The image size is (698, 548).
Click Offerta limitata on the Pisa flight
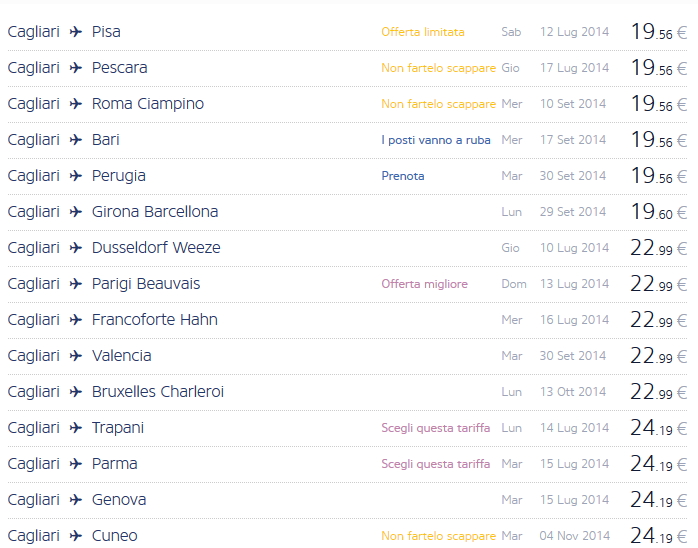click(x=423, y=32)
